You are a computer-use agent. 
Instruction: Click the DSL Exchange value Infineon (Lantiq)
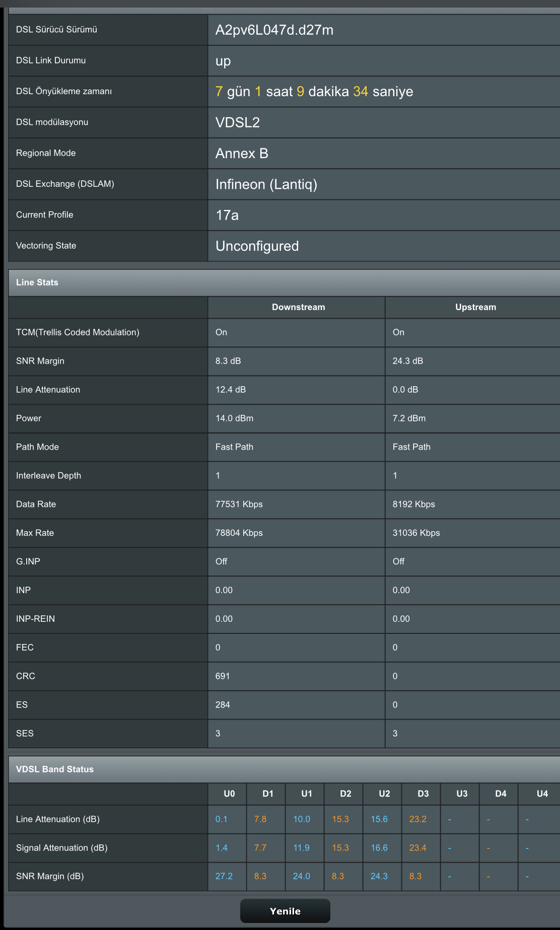[x=266, y=184]
